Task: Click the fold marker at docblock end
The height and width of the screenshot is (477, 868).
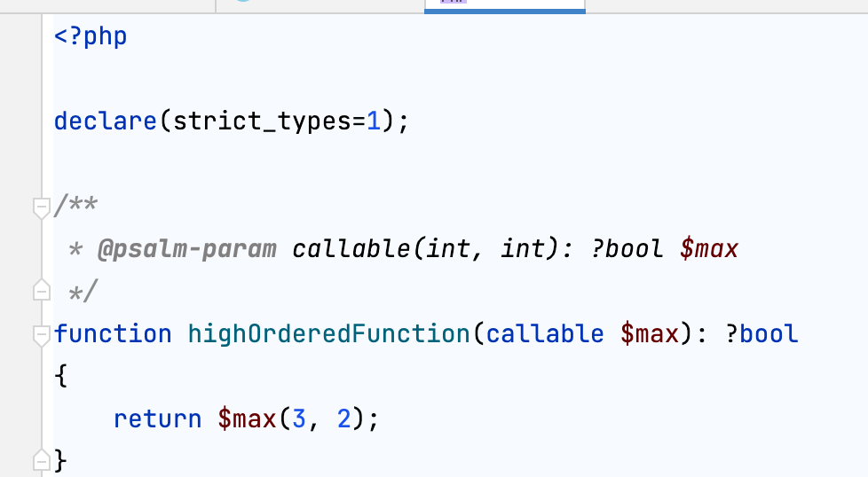Action: [x=41, y=289]
